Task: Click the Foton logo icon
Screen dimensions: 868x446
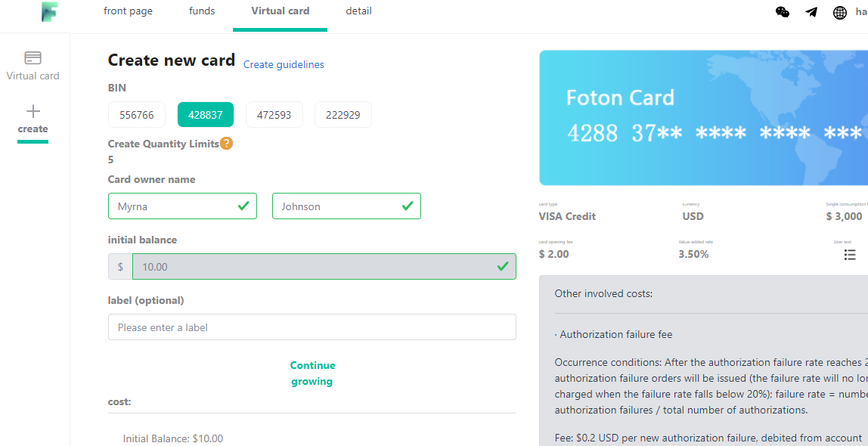Action: pos(50,11)
